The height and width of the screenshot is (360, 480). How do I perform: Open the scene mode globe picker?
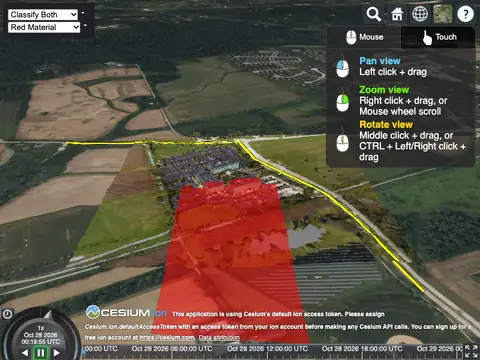420,14
